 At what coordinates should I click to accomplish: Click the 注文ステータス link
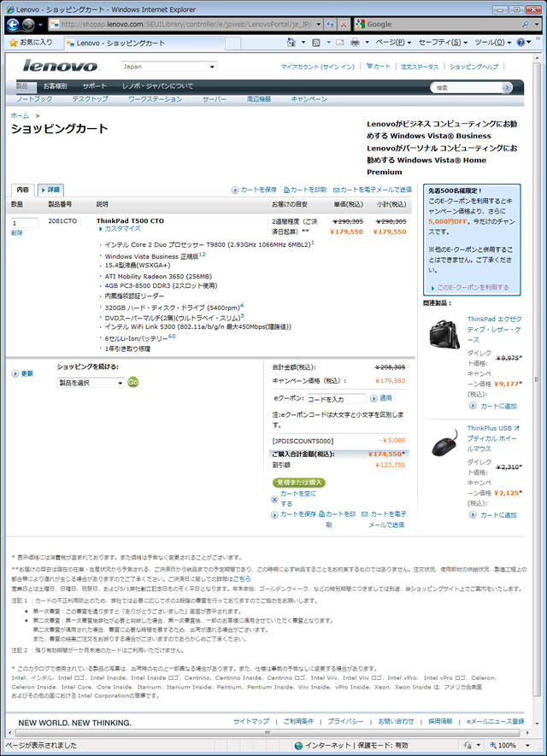point(420,67)
